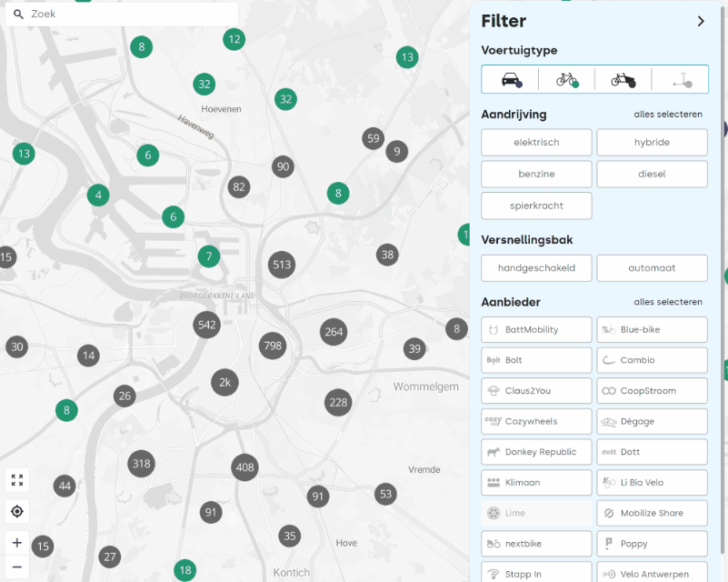Zoom out of the map
This screenshot has height=582, width=728.
(x=17, y=567)
